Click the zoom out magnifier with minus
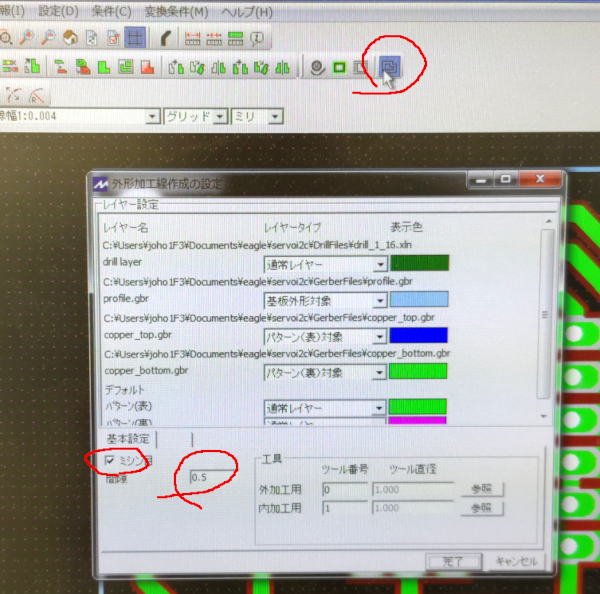 [49, 38]
